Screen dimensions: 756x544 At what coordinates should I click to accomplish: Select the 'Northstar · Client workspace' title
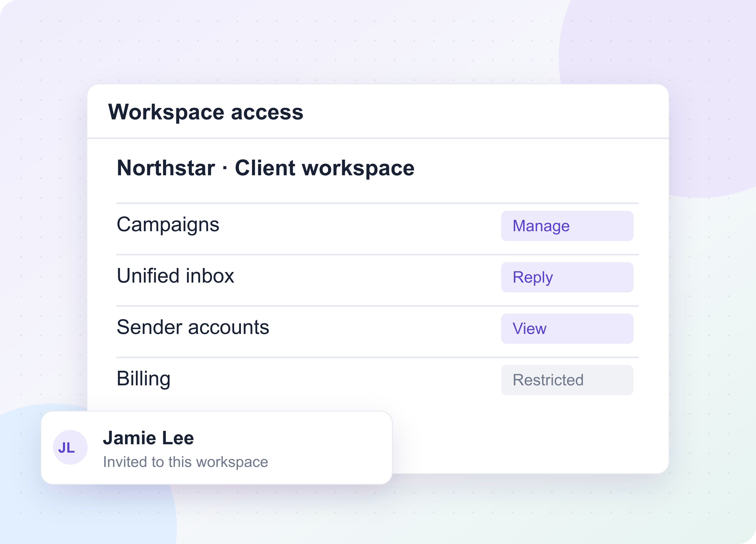[x=266, y=168]
